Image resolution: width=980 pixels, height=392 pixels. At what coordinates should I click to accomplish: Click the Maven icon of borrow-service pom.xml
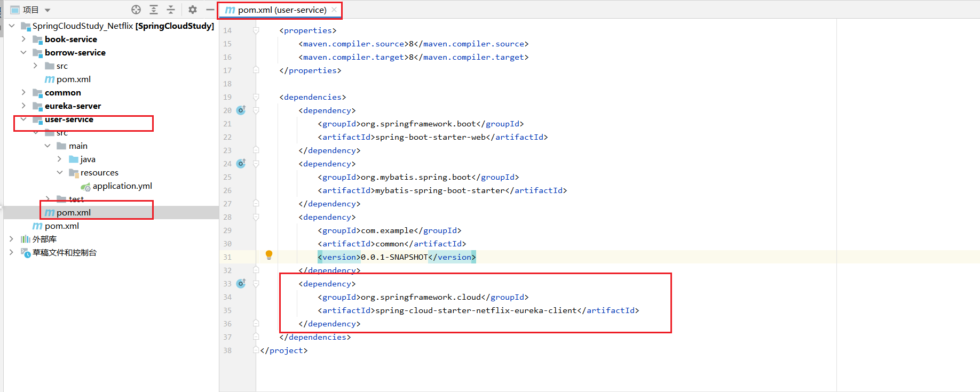point(50,79)
